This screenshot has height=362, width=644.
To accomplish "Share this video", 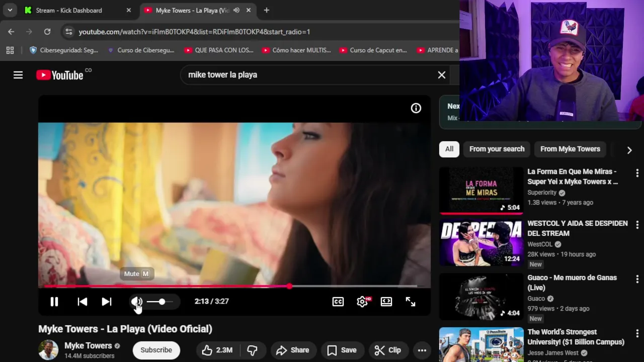I will [x=293, y=350].
